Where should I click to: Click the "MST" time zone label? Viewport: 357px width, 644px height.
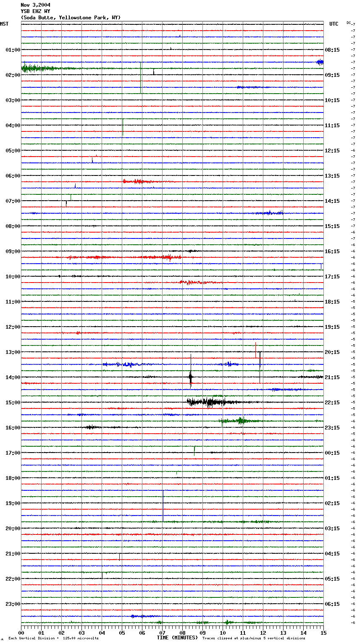tap(4, 24)
